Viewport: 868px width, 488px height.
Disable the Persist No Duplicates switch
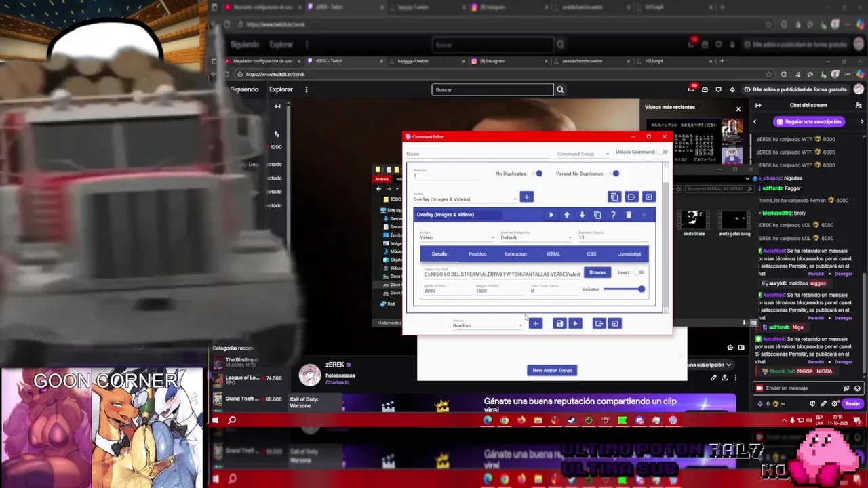point(614,174)
